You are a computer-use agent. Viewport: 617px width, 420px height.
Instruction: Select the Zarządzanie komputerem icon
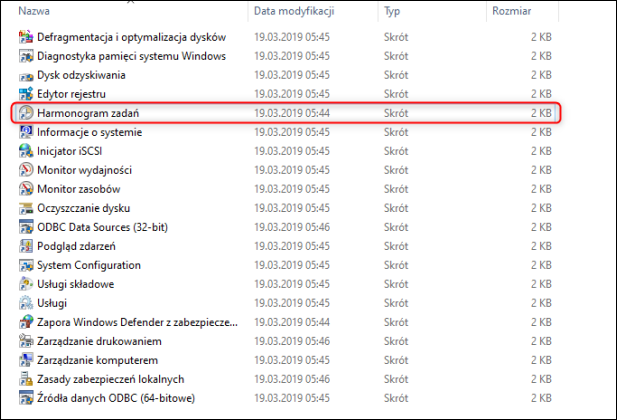click(x=26, y=360)
